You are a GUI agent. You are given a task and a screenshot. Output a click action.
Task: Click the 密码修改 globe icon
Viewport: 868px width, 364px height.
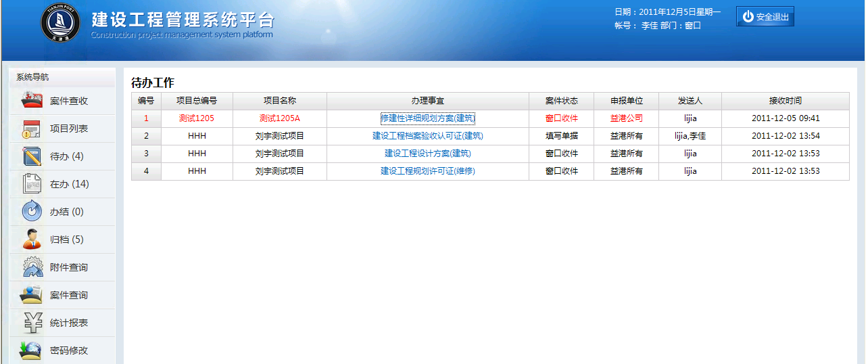(32, 350)
